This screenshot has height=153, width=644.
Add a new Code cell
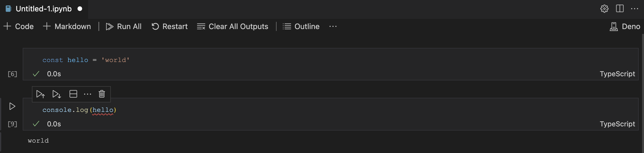(x=18, y=26)
